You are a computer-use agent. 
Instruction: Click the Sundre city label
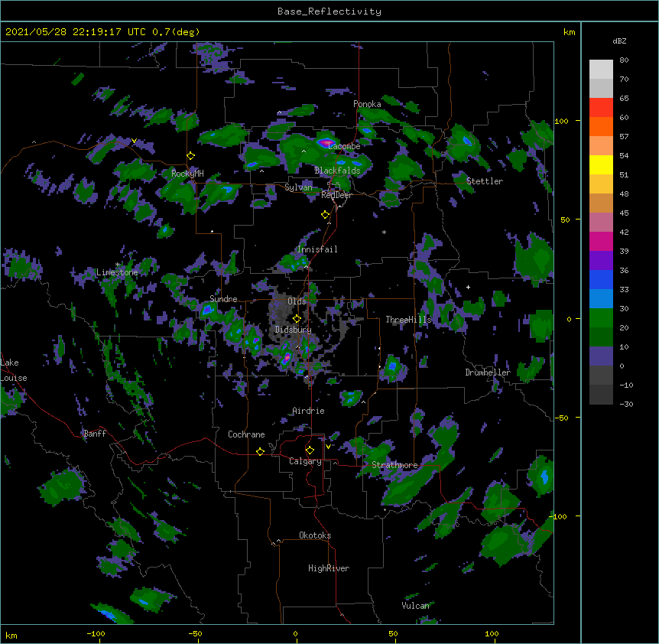[223, 299]
